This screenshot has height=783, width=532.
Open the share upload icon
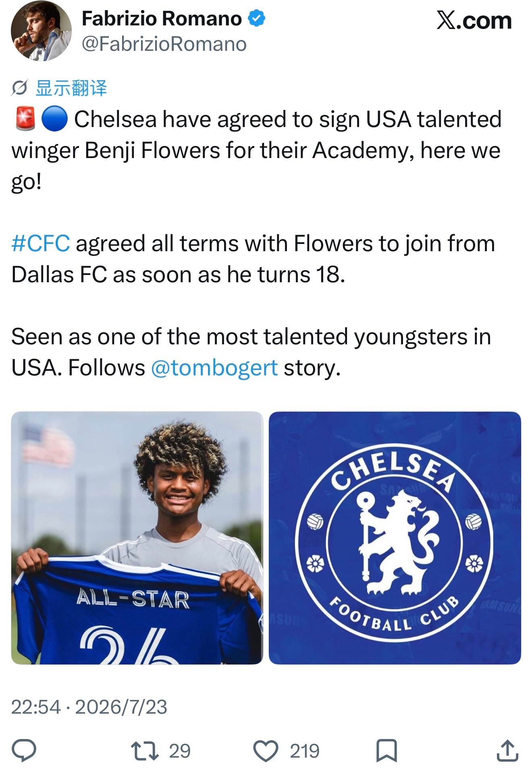pos(507,750)
